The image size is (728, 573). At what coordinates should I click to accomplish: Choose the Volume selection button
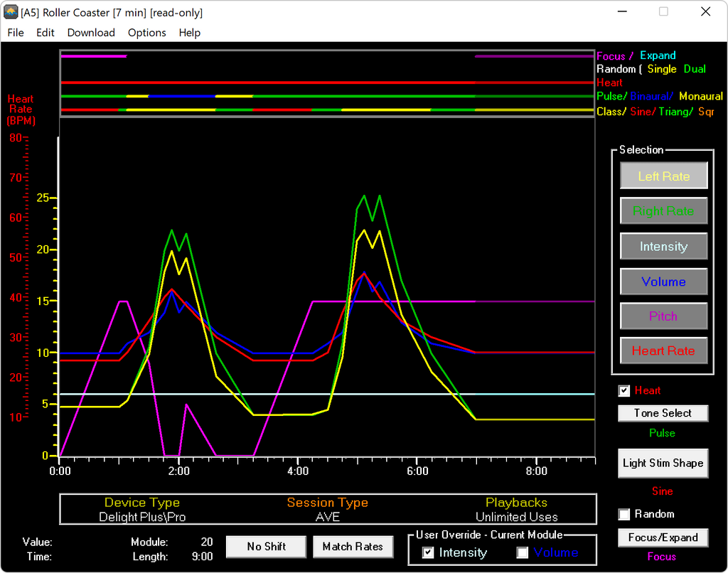click(x=663, y=282)
